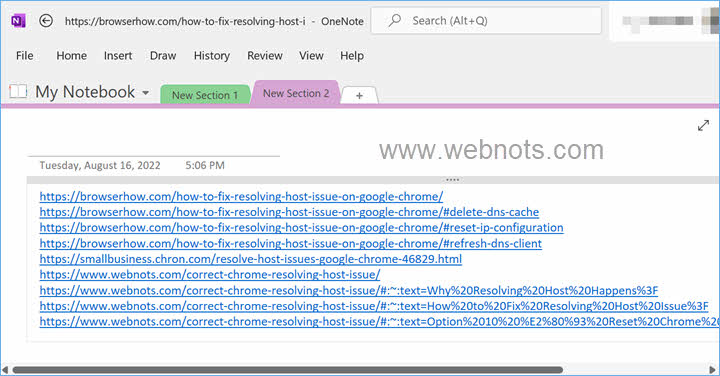The height and width of the screenshot is (376, 720).
Task: Open the History tab
Action: click(x=212, y=56)
